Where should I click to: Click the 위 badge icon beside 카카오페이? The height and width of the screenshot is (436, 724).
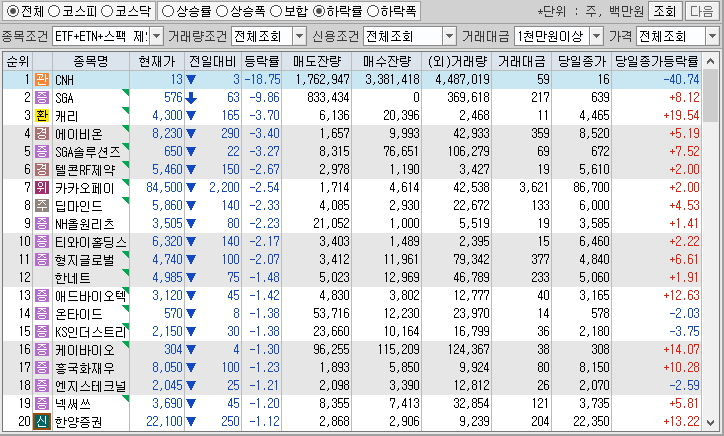(42, 188)
